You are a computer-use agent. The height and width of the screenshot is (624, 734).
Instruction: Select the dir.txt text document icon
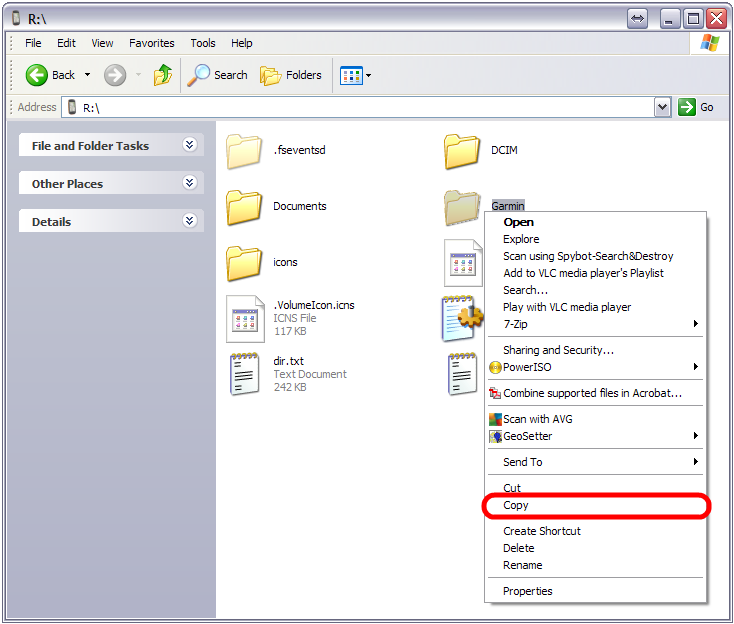pyautogui.click(x=245, y=374)
